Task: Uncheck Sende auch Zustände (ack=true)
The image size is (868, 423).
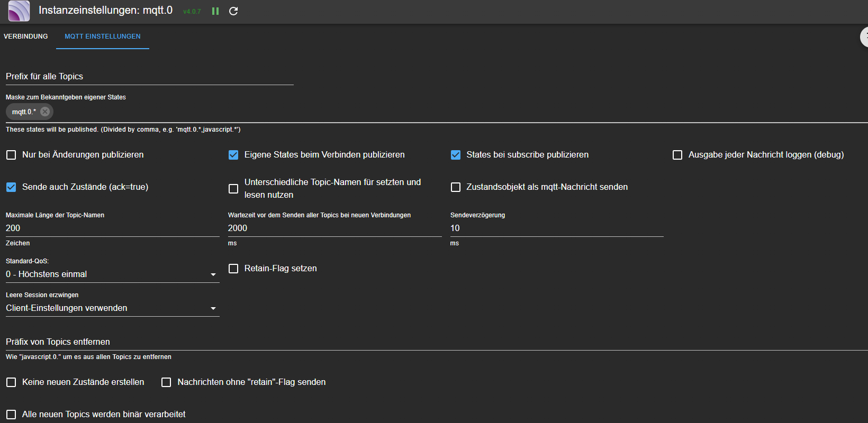Action: tap(11, 187)
